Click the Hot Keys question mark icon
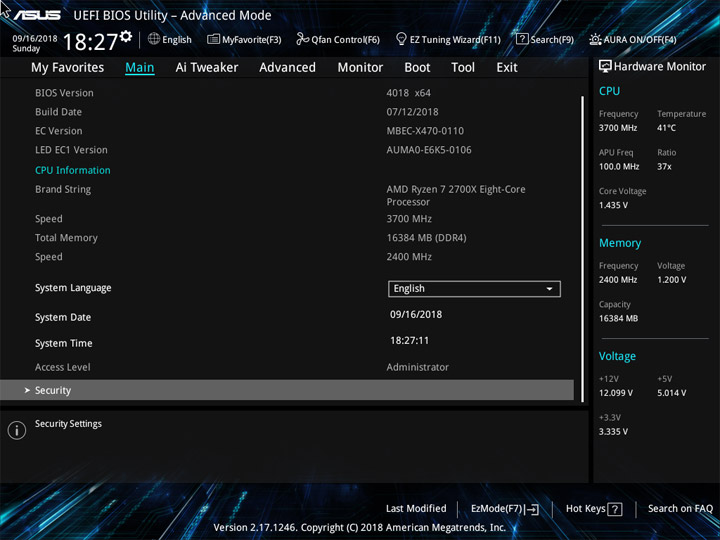 (615, 509)
